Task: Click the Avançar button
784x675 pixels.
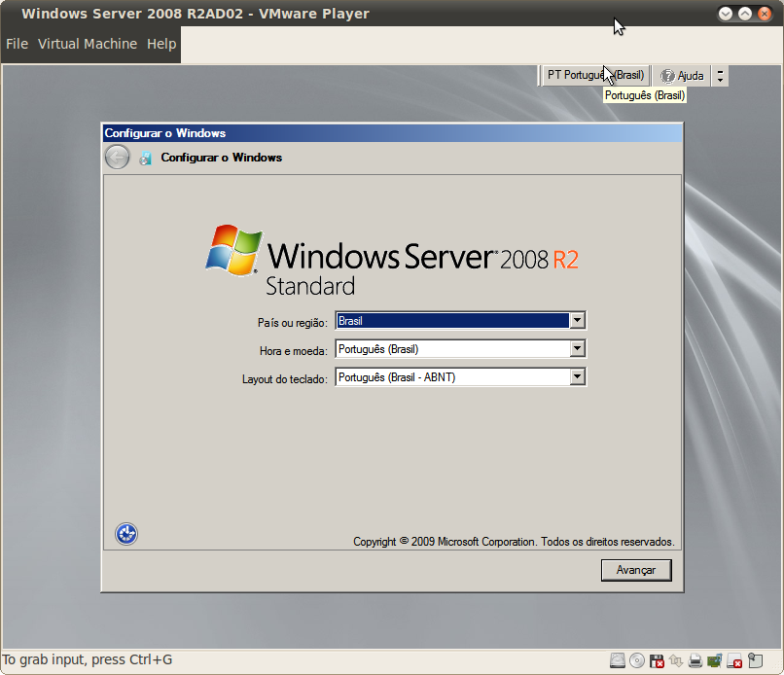Action: tap(636, 570)
